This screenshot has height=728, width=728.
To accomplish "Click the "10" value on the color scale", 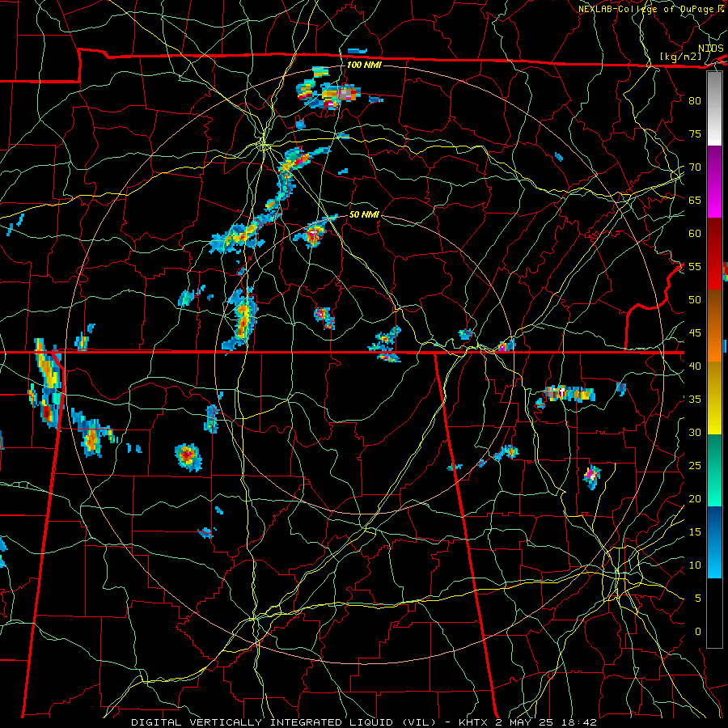I will [695, 565].
